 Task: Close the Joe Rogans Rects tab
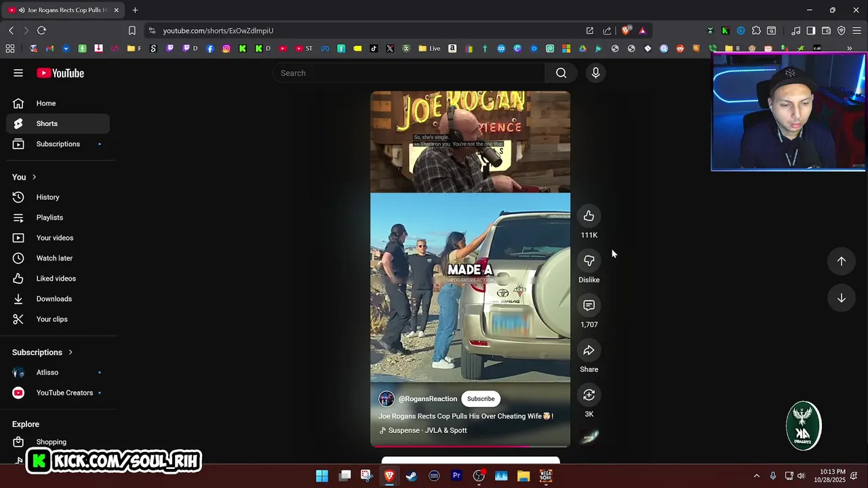click(x=116, y=10)
